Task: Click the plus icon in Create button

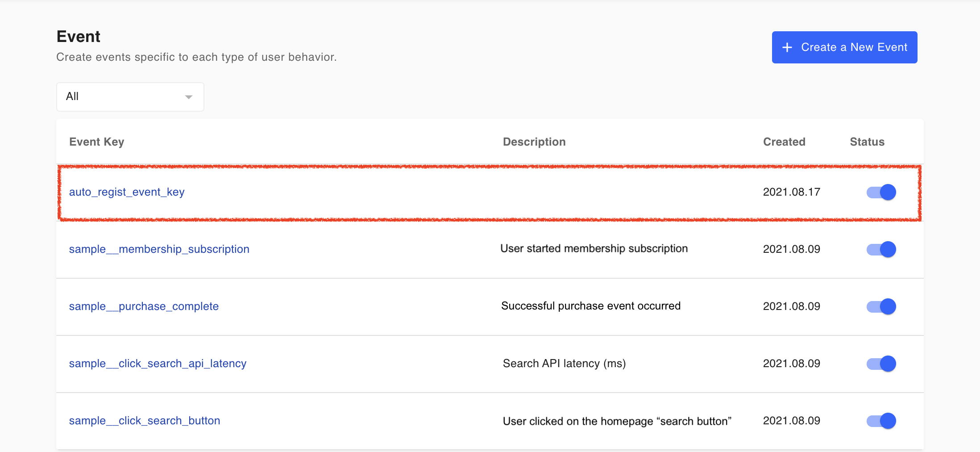Action: coord(787,47)
